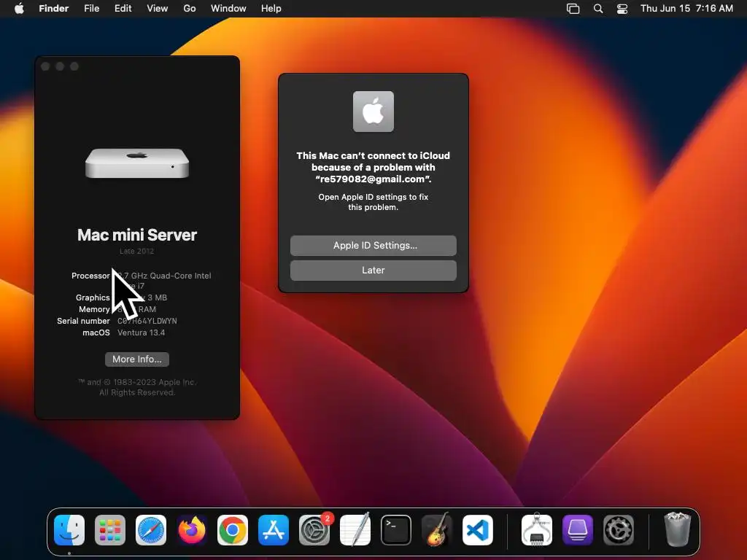Open the gear app at Dock's right
Viewport: 747px width, 560px height.
click(619, 530)
